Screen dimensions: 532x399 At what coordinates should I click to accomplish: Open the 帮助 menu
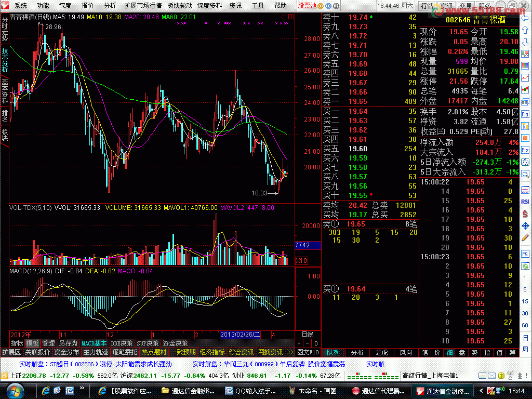[x=280, y=5]
